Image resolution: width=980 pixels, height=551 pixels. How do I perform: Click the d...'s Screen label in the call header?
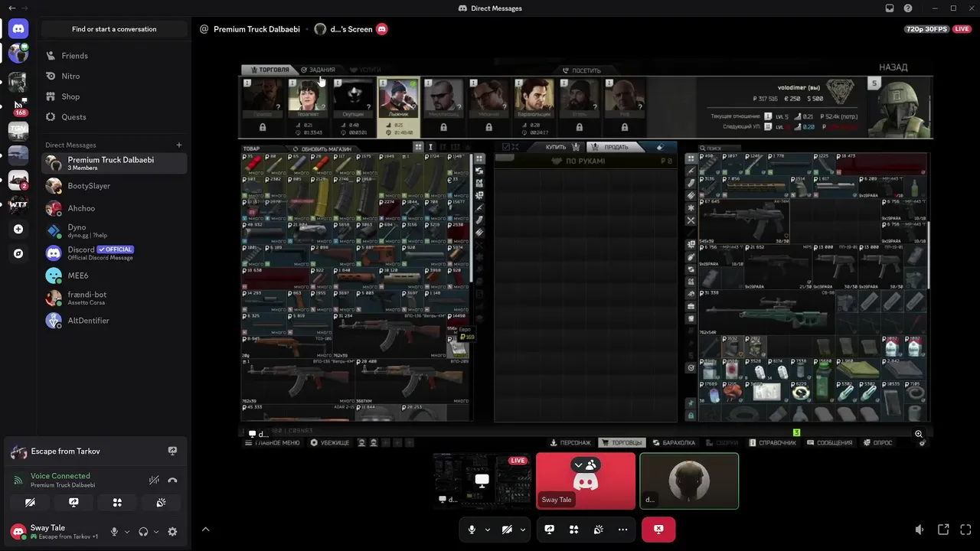click(351, 29)
